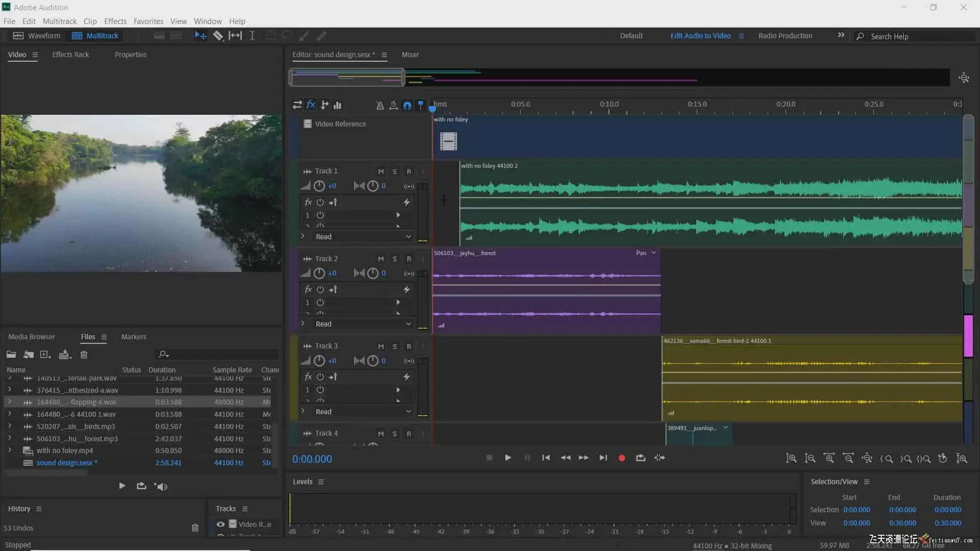
Task: Toggle snapping magnet icon
Action: [407, 106]
